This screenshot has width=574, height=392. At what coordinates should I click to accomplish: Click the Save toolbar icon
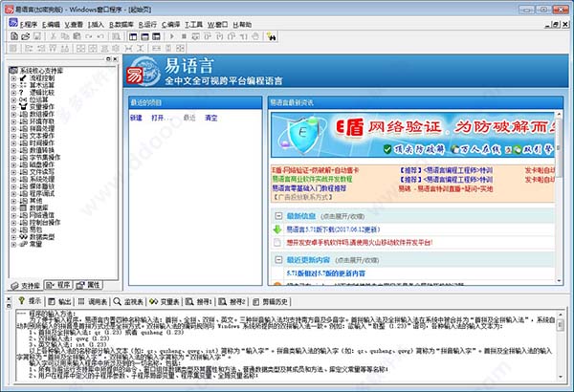36,36
